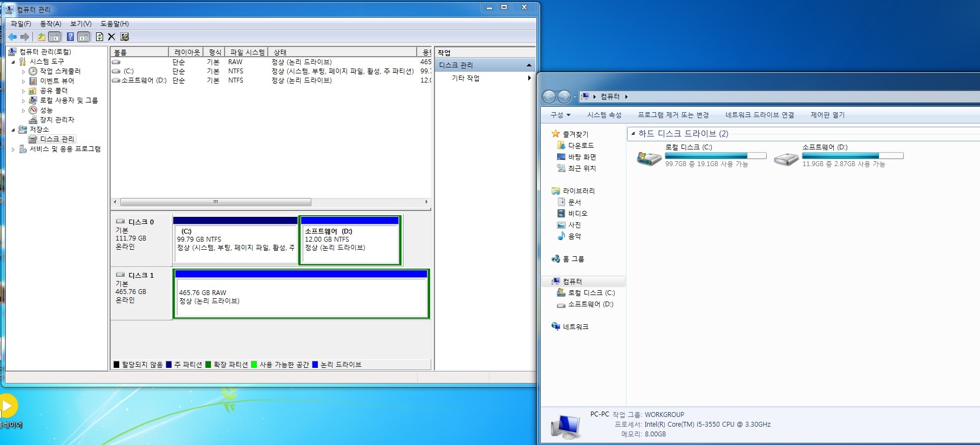Open the 도움말(H) menu
The width and height of the screenshot is (980, 445).
[114, 24]
